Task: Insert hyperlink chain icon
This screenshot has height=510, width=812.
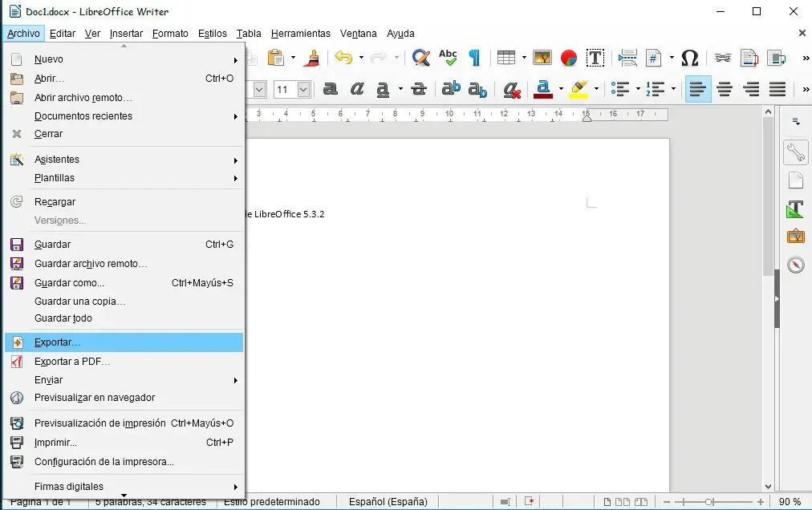Action: (723, 58)
